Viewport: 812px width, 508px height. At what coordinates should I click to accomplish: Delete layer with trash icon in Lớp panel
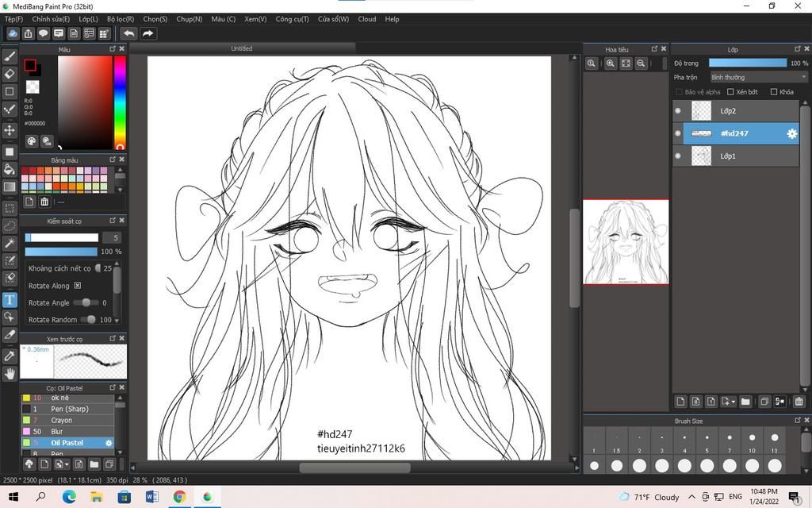(799, 401)
